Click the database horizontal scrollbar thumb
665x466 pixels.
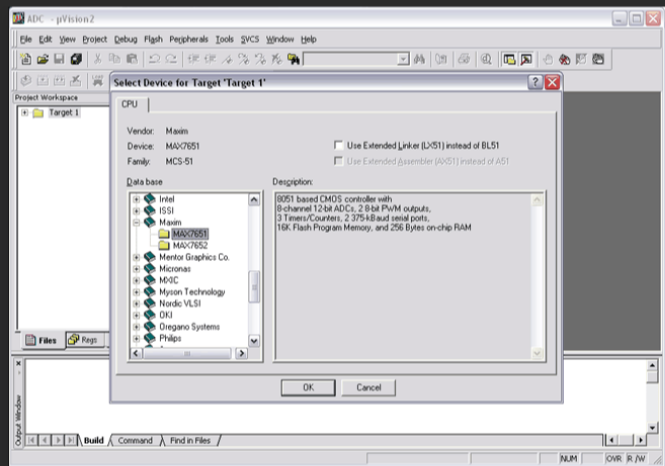click(x=187, y=353)
